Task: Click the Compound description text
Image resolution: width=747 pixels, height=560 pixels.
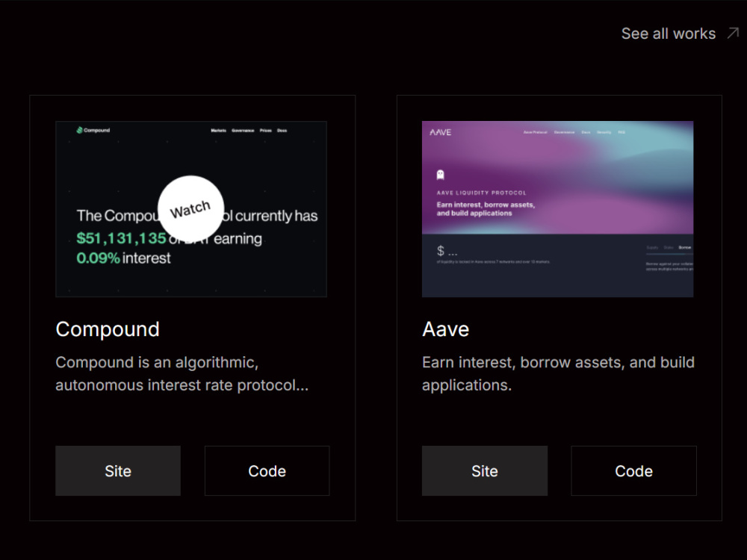Action: [x=182, y=374]
